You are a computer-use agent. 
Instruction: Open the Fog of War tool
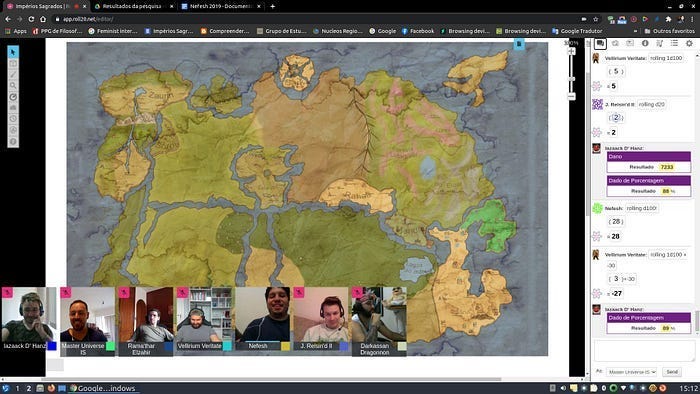[x=13, y=108]
